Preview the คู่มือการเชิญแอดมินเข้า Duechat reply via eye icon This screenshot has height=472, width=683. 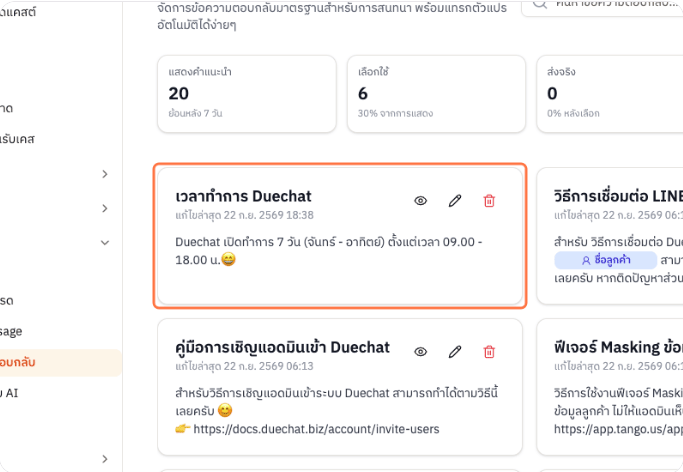coord(420,352)
